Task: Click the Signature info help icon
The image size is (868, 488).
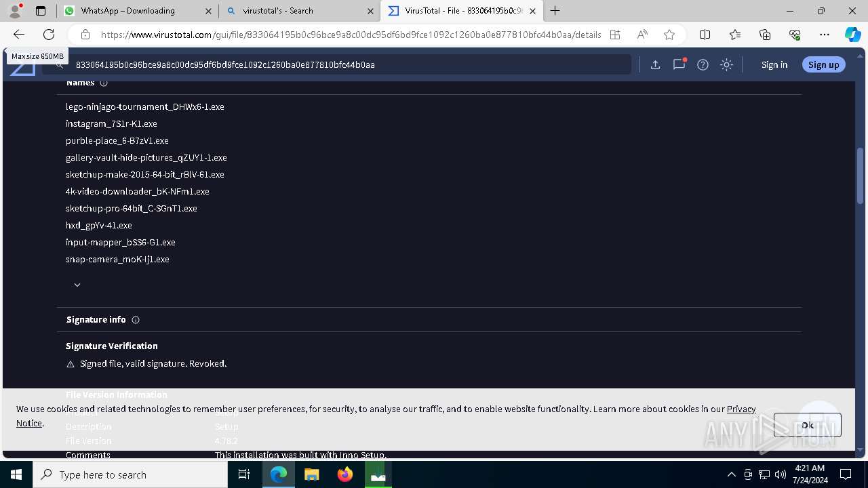Action: (136, 320)
